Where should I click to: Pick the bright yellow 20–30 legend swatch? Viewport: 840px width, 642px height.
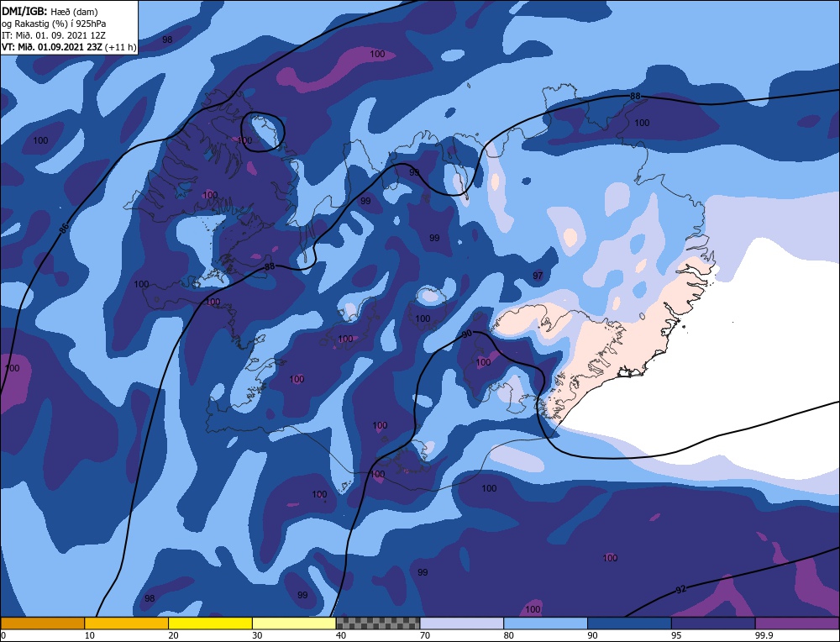click(x=210, y=623)
